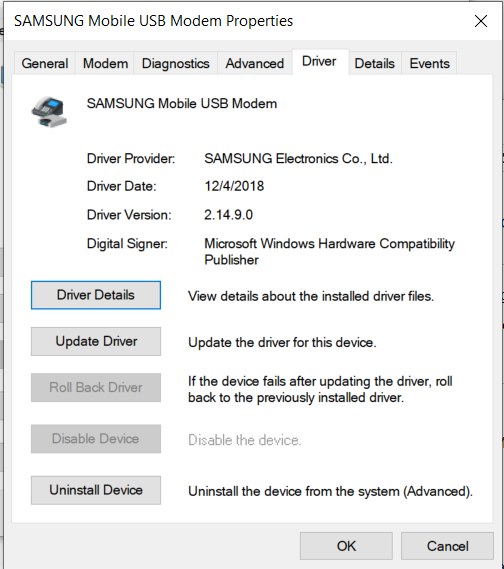Select the Diagnostics tab
This screenshot has height=569, width=504.
176,64
